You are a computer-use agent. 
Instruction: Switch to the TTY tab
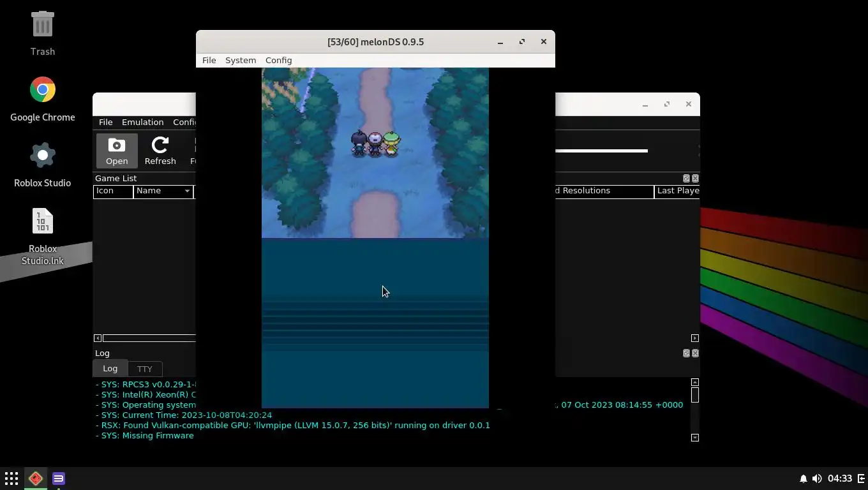pyautogui.click(x=145, y=369)
